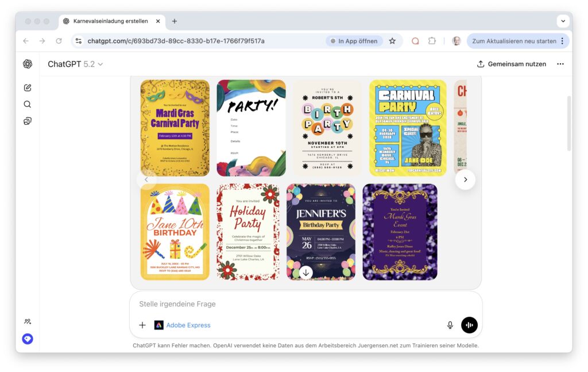
Task: Open a new browser tab
Action: click(x=175, y=21)
